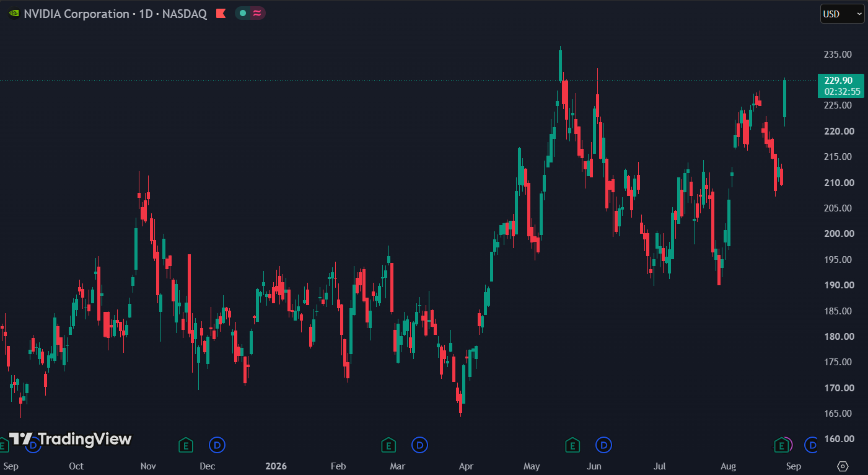Open chart settings hexagon icon
Viewport: 868px width, 475px height.
click(842, 466)
